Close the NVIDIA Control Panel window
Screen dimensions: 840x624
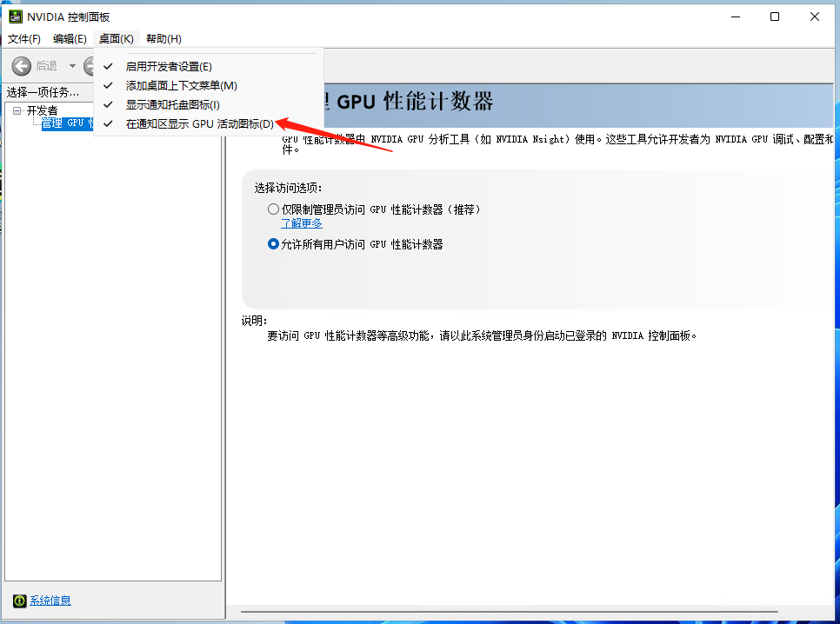pos(814,17)
